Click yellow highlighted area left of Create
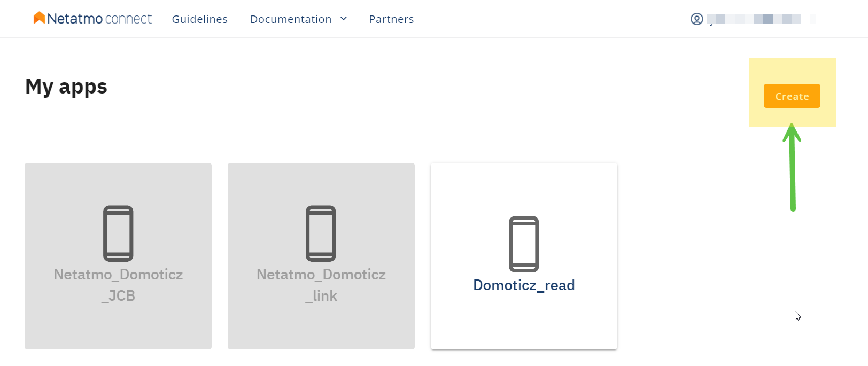This screenshot has width=868, height=366. click(x=756, y=96)
